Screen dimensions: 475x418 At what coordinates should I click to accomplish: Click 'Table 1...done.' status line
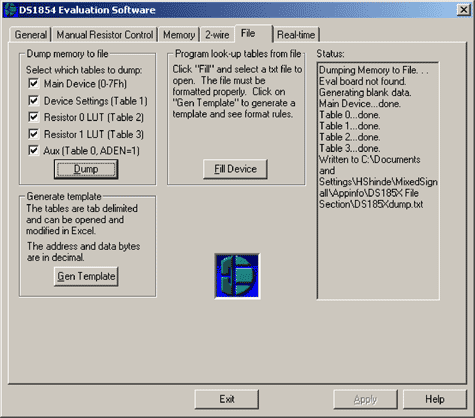(350, 126)
